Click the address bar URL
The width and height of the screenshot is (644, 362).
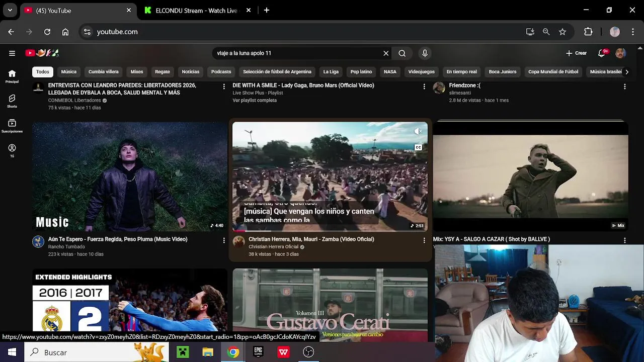click(117, 32)
